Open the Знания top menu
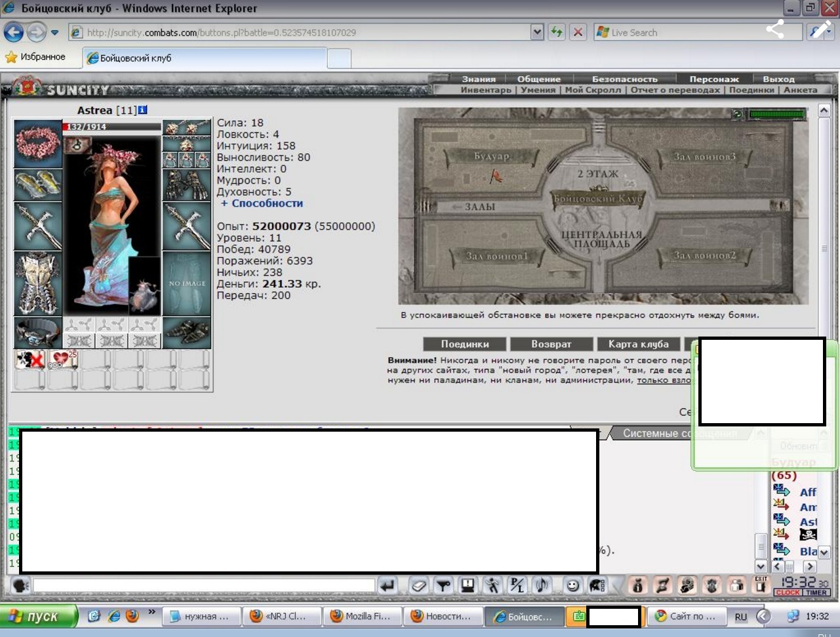Image resolution: width=840 pixels, height=637 pixels. coord(479,79)
